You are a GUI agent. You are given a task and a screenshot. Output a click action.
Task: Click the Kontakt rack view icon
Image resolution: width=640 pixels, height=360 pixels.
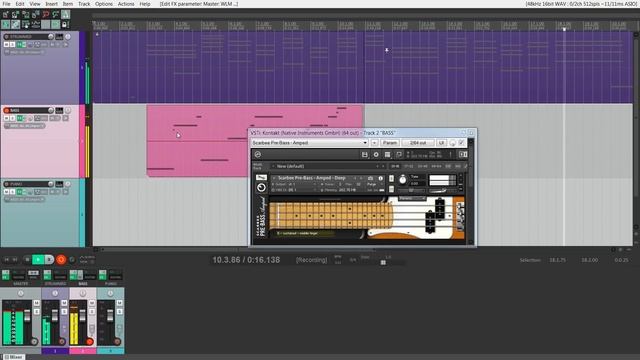tap(387, 155)
